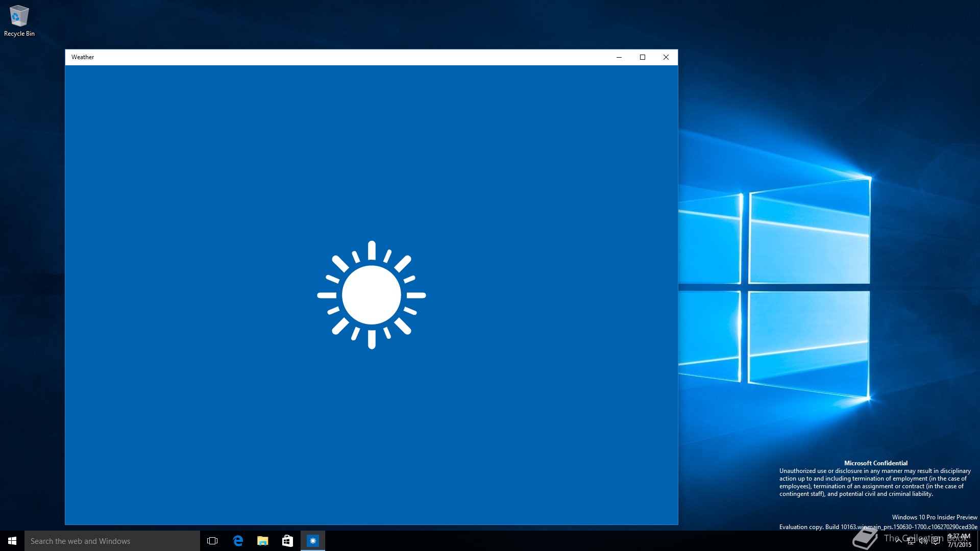Open the volume control tray icon

[x=923, y=541]
